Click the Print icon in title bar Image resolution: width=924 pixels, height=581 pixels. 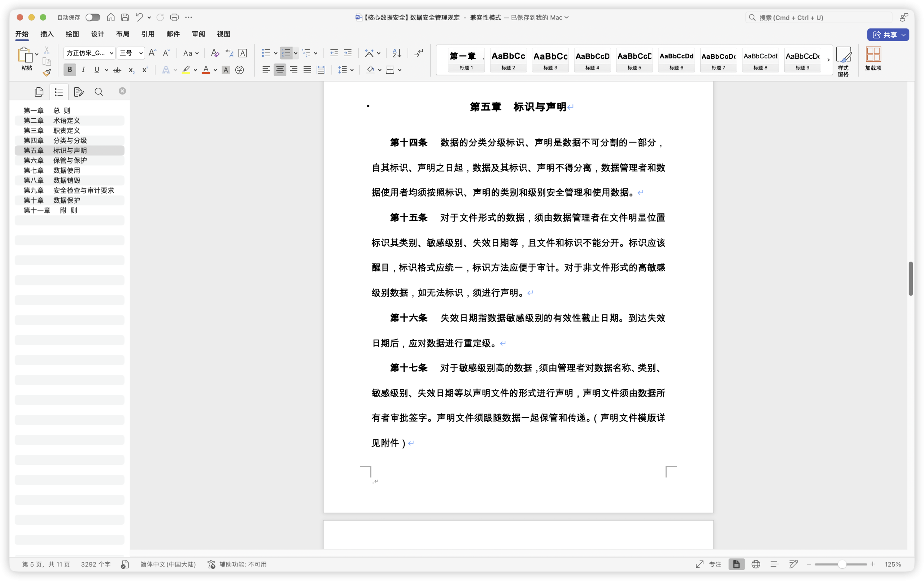pyautogui.click(x=174, y=17)
